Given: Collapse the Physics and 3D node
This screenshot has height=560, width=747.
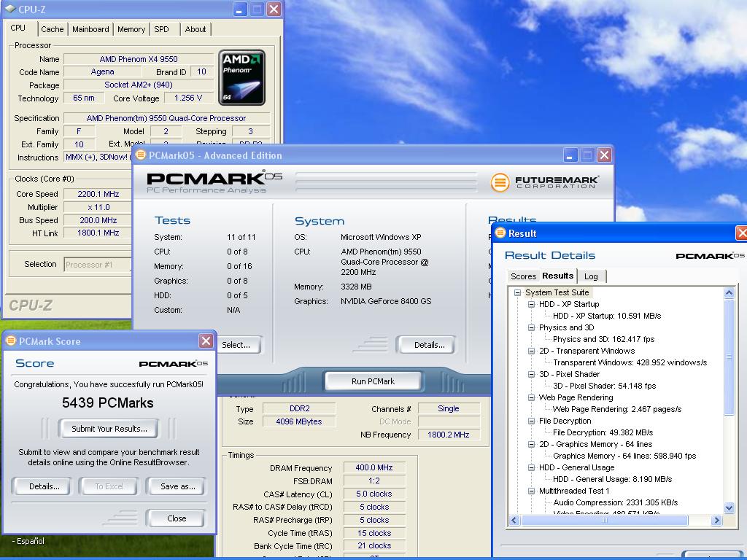Looking at the screenshot, I should click(531, 327).
